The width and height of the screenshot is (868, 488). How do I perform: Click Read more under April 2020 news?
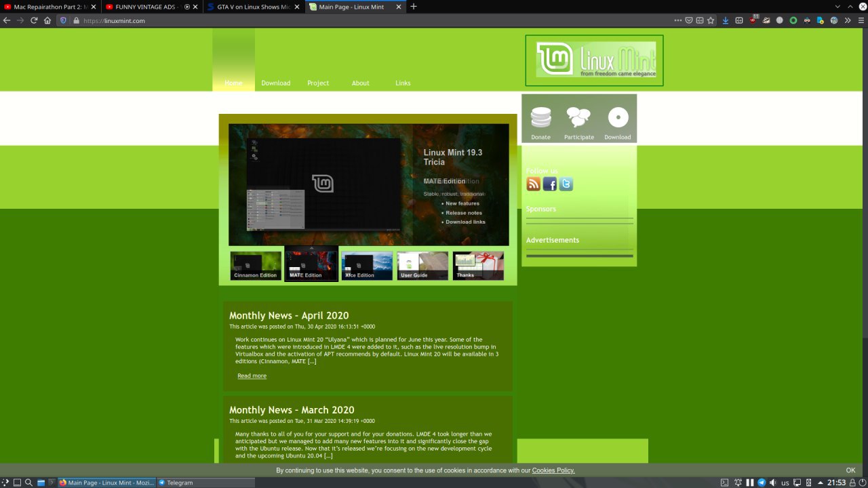point(252,375)
